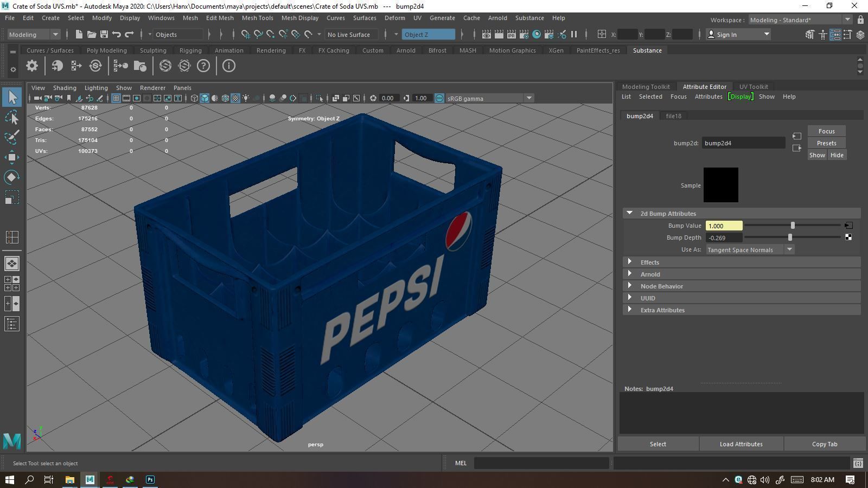868x488 pixels.
Task: Open the viewport Shading menu
Action: tap(65, 88)
